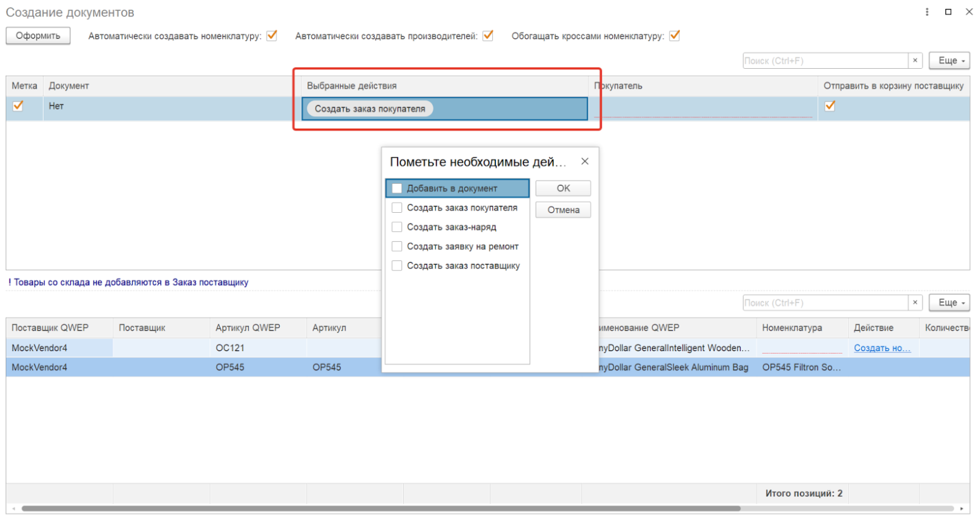Confirm the dialog with OK
Image resolution: width=980 pixels, height=521 pixels.
point(563,188)
